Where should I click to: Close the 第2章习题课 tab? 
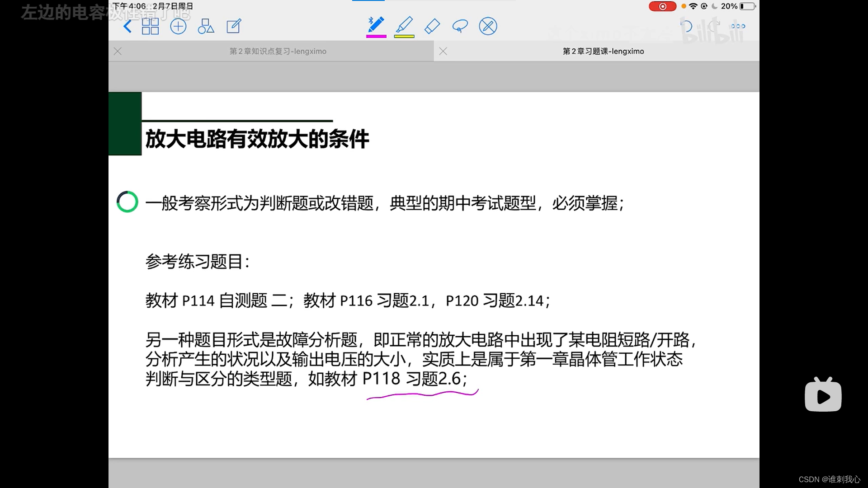click(x=443, y=51)
